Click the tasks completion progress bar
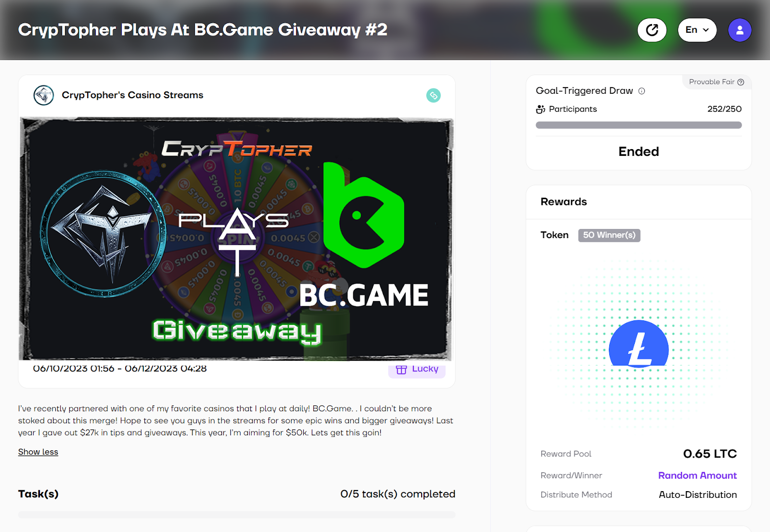The height and width of the screenshot is (532, 770). [237, 515]
